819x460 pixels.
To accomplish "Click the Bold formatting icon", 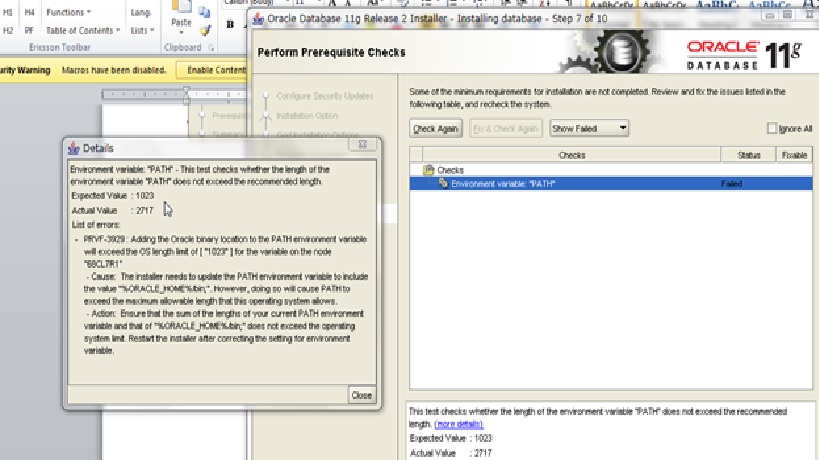I will [230, 24].
